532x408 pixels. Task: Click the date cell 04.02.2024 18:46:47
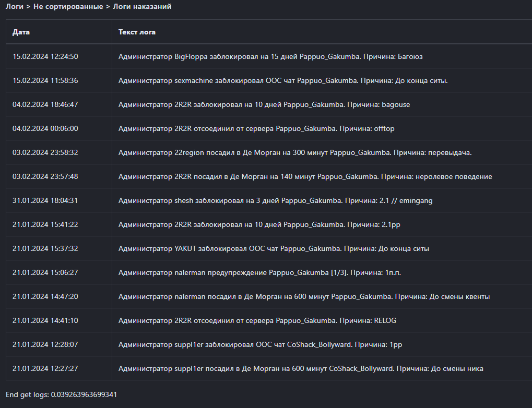(x=45, y=104)
